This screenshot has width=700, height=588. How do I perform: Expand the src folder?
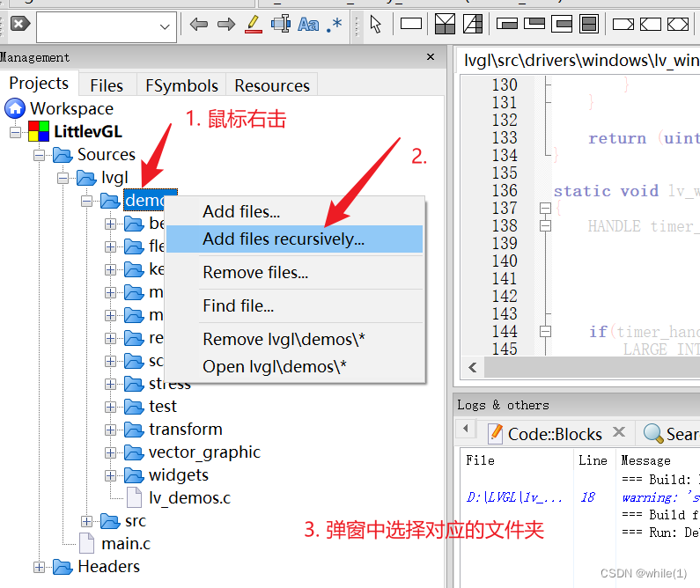click(86, 521)
